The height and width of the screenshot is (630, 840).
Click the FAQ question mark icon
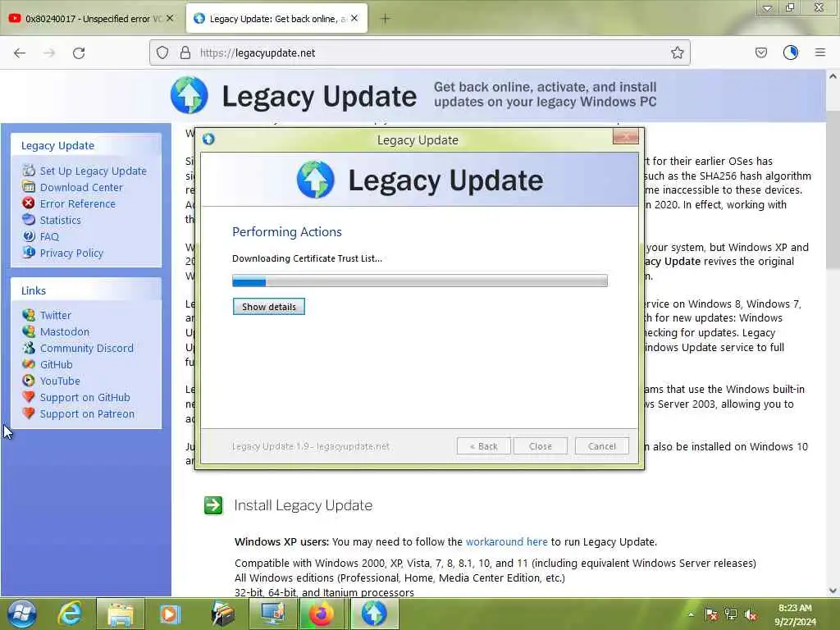tap(29, 235)
